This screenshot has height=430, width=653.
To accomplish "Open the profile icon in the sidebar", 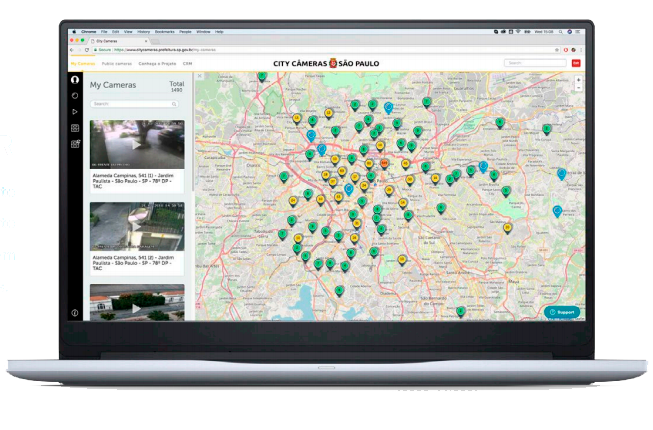I will tap(75, 78).
